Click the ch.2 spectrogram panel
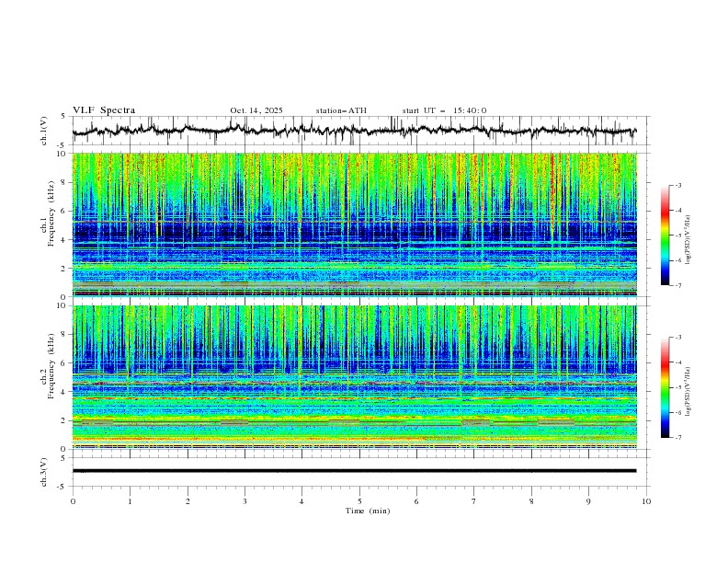728x563 pixels. pos(354,377)
